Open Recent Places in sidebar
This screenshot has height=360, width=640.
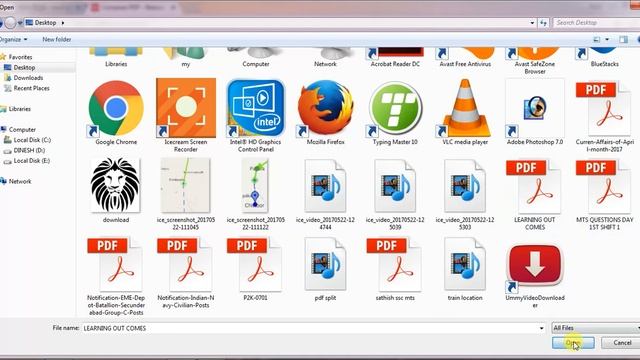(x=31, y=88)
